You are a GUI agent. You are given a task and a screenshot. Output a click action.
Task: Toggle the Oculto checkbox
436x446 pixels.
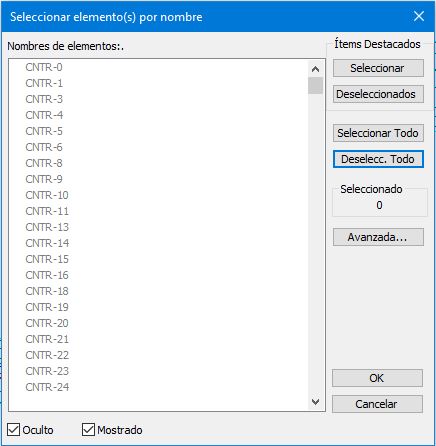click(14, 430)
